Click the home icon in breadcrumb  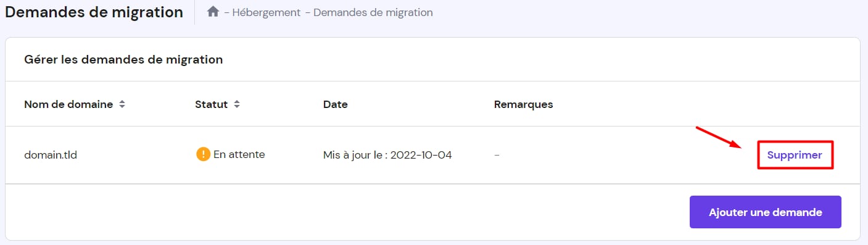[213, 12]
